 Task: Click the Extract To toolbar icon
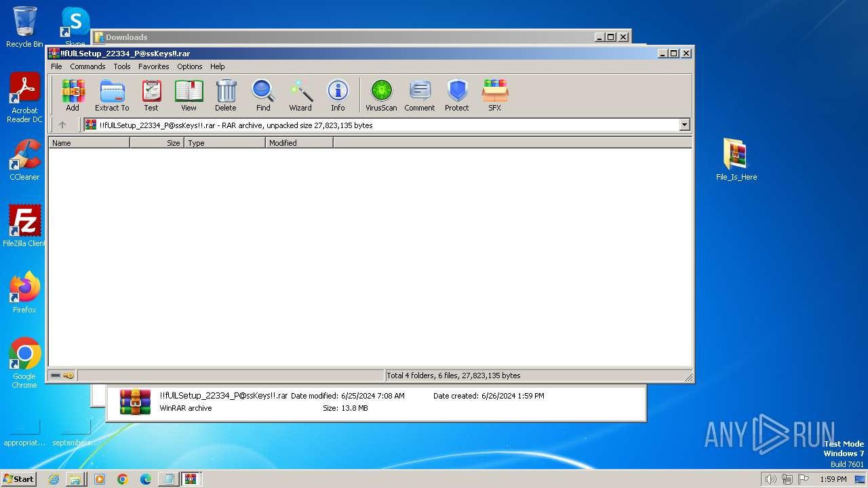tap(112, 96)
